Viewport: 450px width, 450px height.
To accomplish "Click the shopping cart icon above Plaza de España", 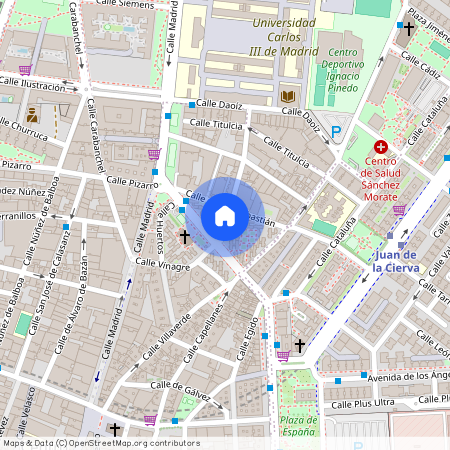I will (x=283, y=356).
